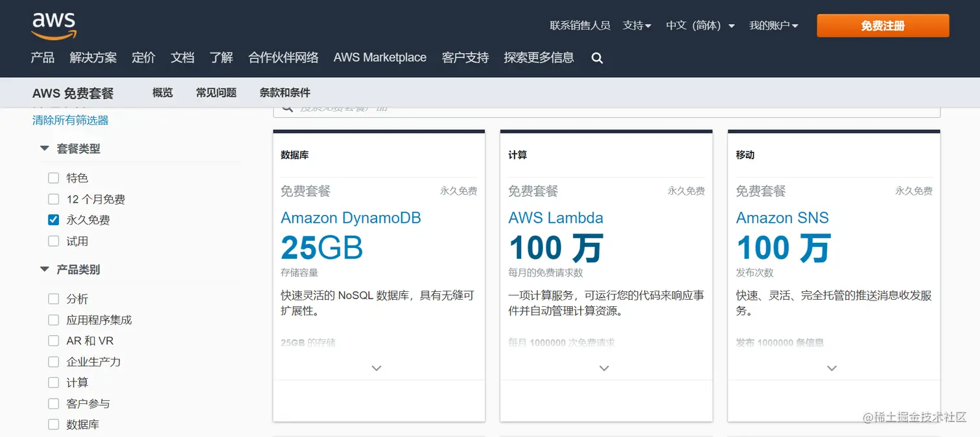Image resolution: width=980 pixels, height=437 pixels.
Task: Switch to the 常见问题 tab
Action: tap(216, 93)
